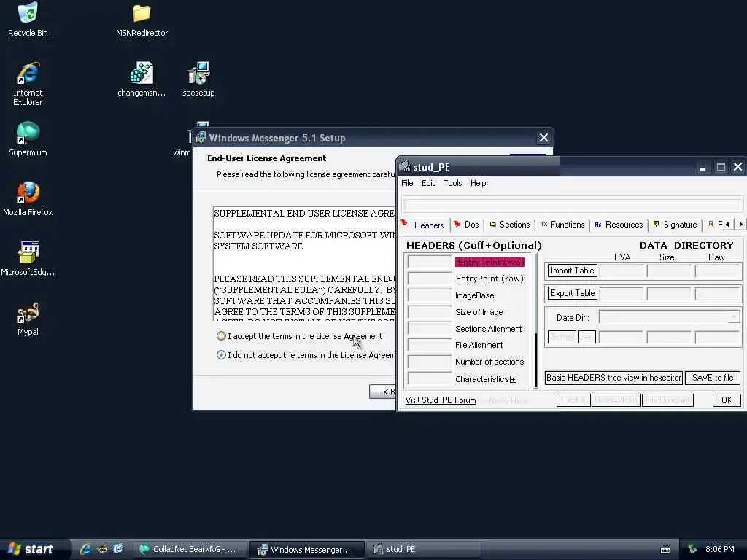Viewport: 747px width, 560px height.
Task: Open the Visit Stud_PE Forum link
Action: click(440, 400)
